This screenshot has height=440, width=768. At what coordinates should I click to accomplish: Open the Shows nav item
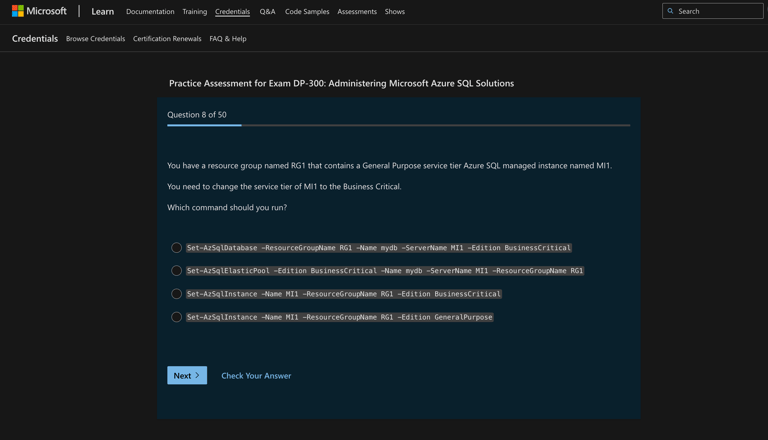[x=395, y=12]
